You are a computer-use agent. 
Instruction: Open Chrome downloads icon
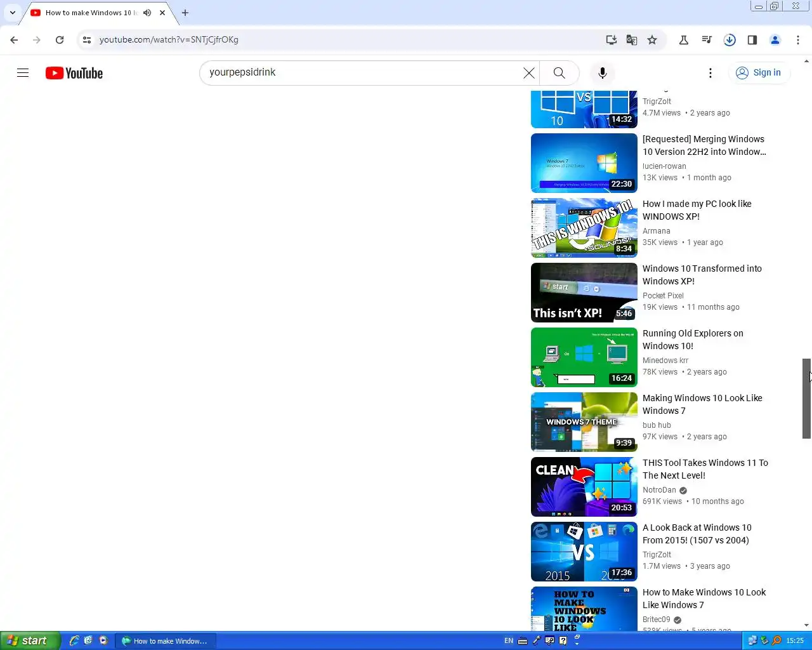click(x=730, y=39)
